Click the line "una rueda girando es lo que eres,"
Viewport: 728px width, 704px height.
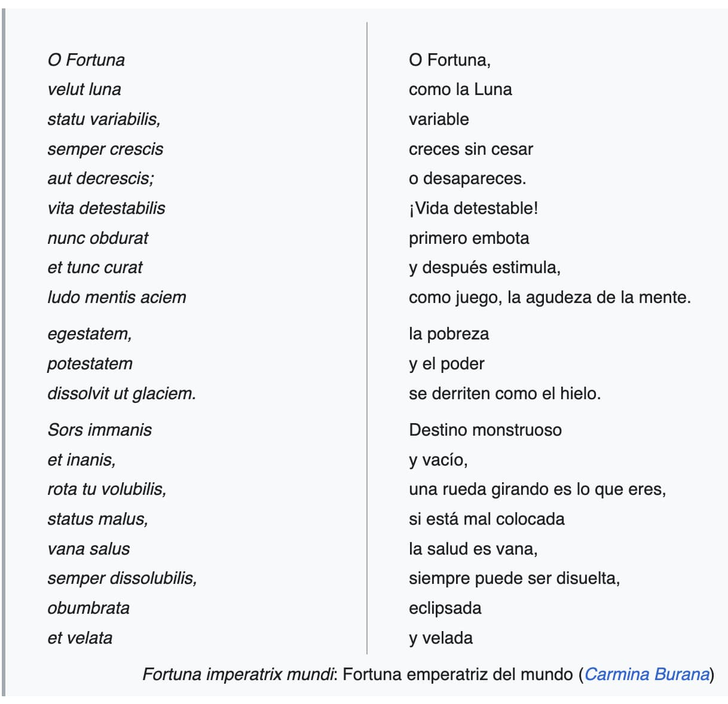[537, 489]
